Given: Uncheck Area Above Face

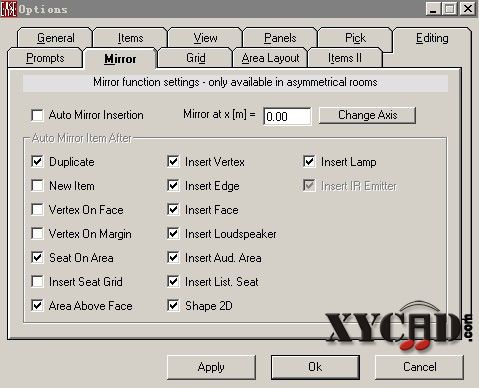Looking at the screenshot, I should pyautogui.click(x=37, y=306).
